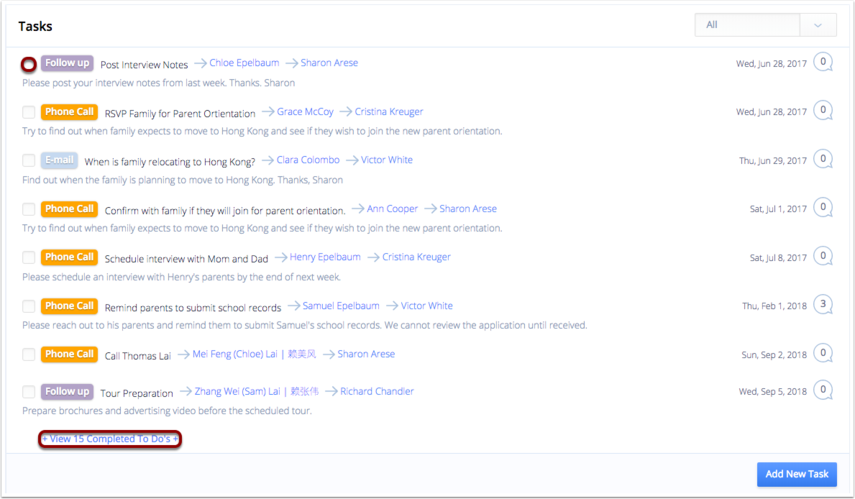The width and height of the screenshot is (855, 499).
Task: Click the Sun, Sep 2, 2018 due date
Action: (x=774, y=355)
